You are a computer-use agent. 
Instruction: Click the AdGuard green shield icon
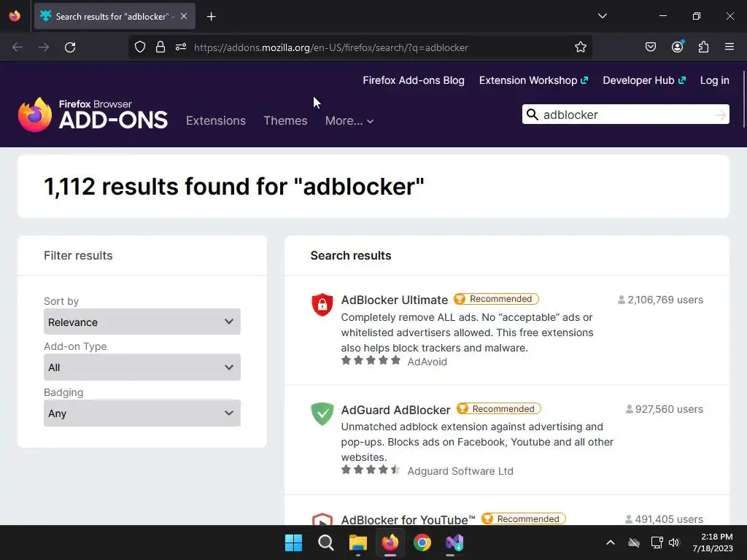(x=322, y=414)
